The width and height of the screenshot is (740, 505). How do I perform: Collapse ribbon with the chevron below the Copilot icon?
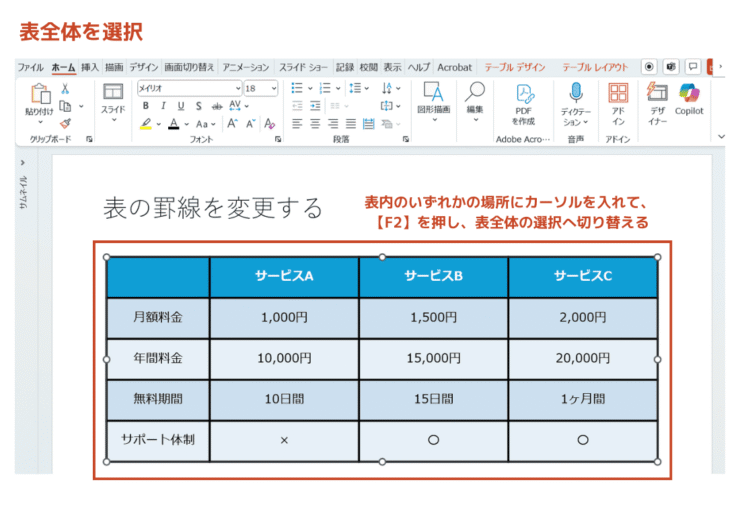[721, 136]
